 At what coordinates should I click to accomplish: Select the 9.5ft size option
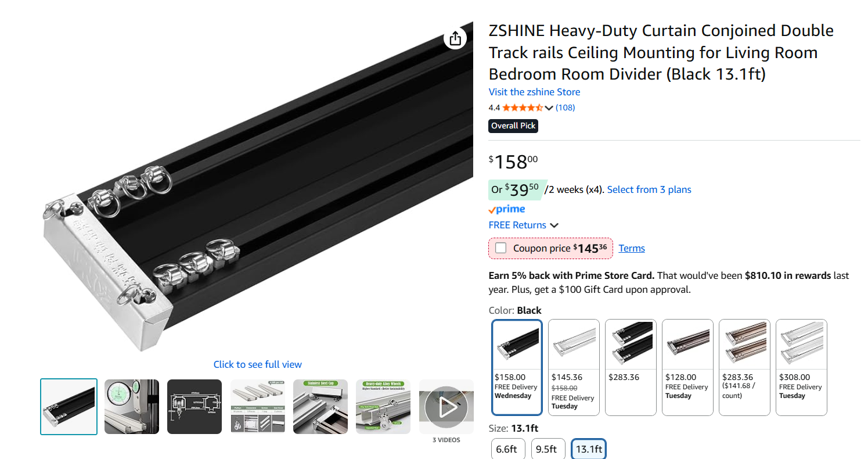(548, 449)
